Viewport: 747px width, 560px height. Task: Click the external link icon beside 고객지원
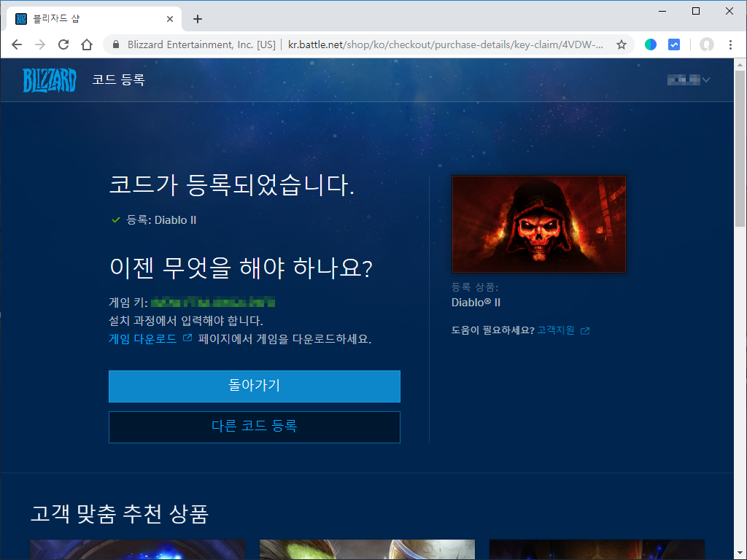point(585,331)
